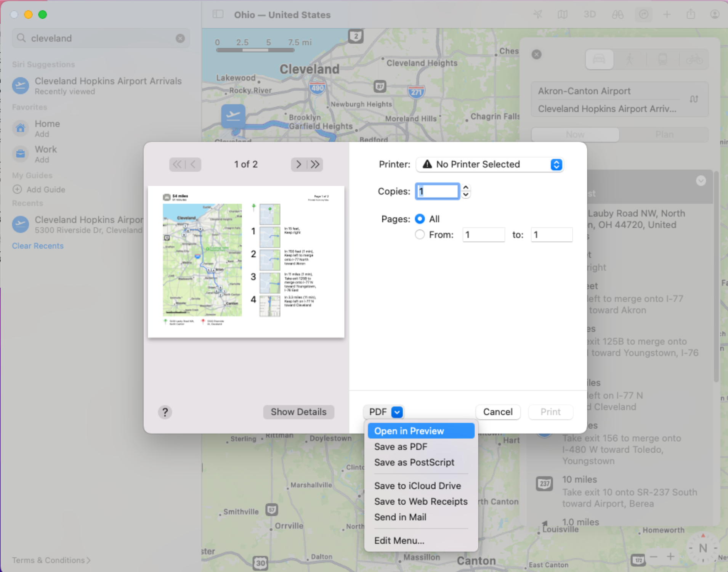Switch to 3D map view
This screenshot has height=572, width=728.
590,14
